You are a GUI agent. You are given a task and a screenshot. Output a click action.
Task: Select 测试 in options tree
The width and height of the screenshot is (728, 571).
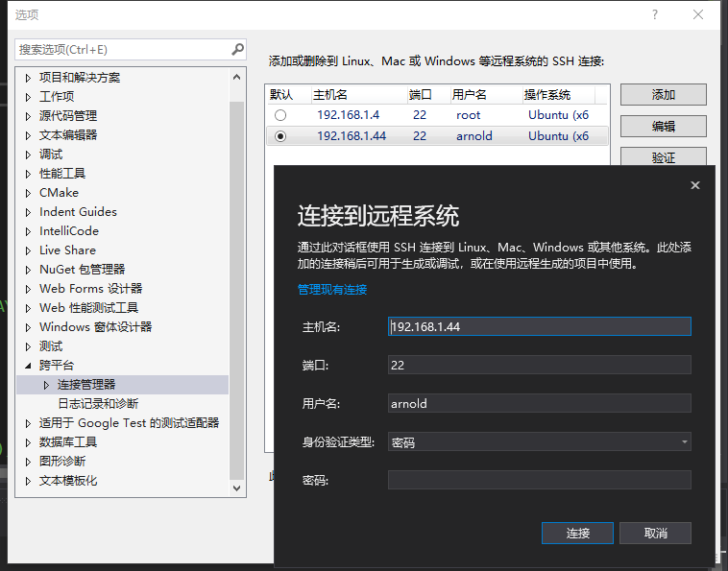click(x=51, y=346)
